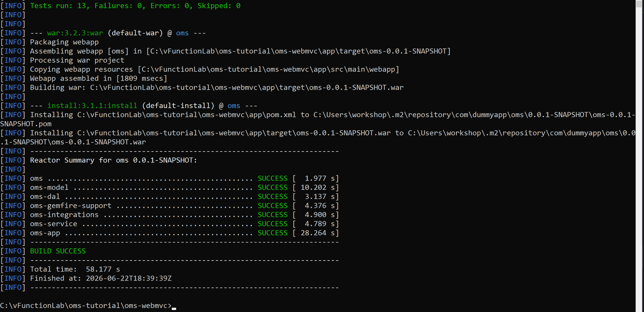Select the 'Finished at: 2026-06-22T18:39:39Z' timestamp line
Viewport: 644px width, 312px height.
click(x=101, y=279)
